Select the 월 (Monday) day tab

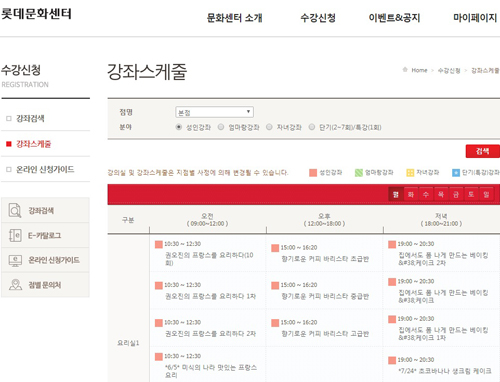point(396,194)
